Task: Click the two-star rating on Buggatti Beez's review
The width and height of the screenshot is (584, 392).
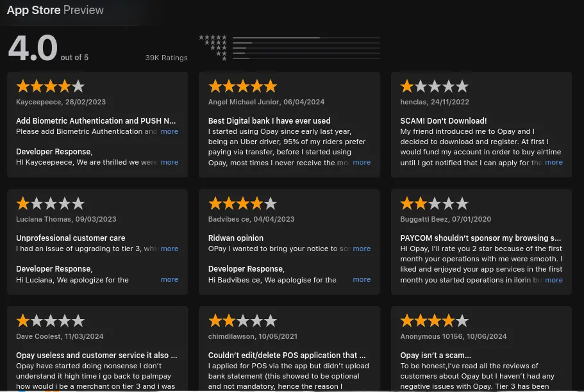Action: 435,204
